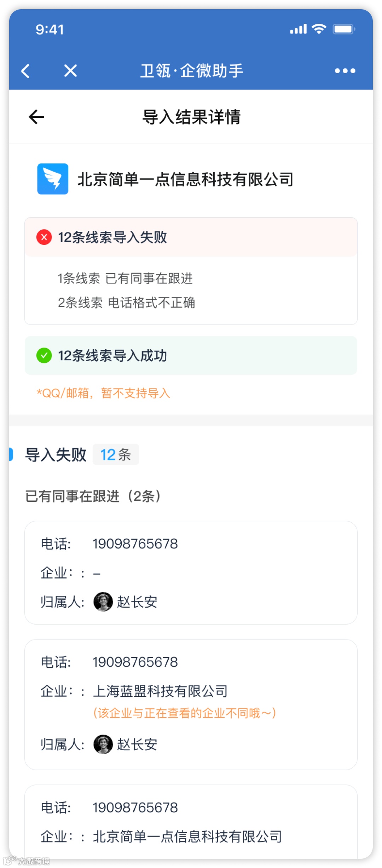The height and width of the screenshot is (868, 382).
Task: Tap the battery icon in status bar
Action: 343,29
